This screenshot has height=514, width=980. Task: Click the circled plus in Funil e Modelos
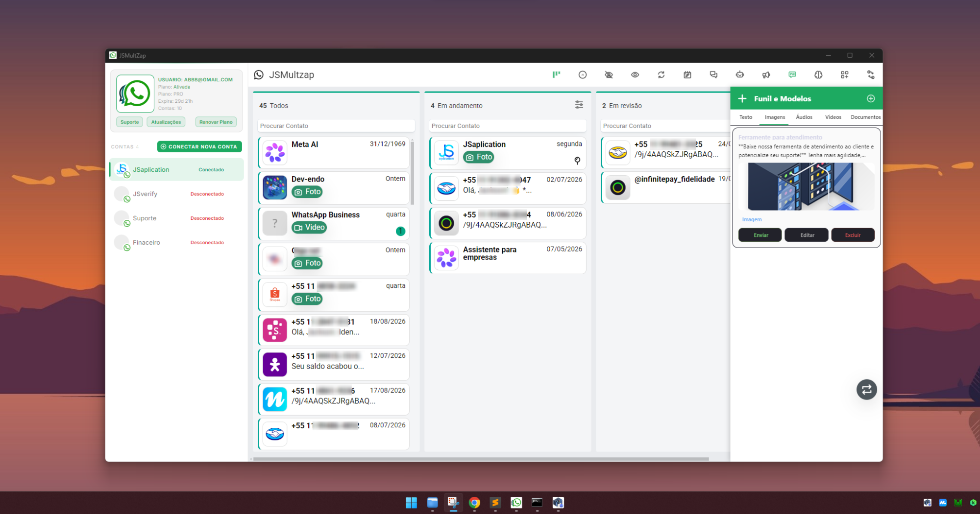[x=871, y=98]
